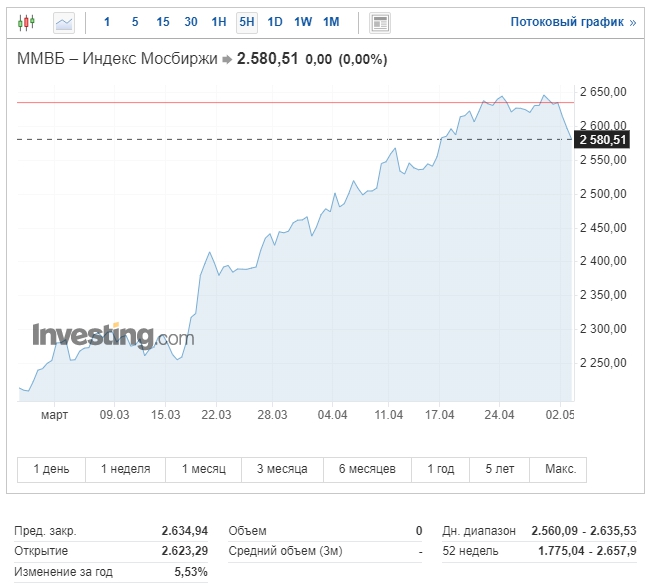The height and width of the screenshot is (586, 652).
Task: Show the 3 месяца range
Action: (282, 470)
